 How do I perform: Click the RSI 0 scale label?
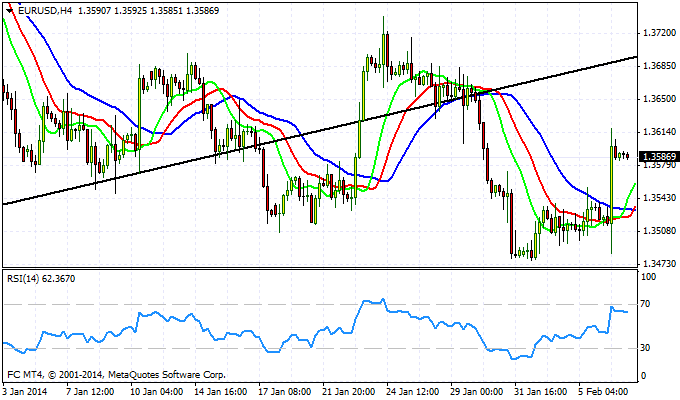coord(643,376)
